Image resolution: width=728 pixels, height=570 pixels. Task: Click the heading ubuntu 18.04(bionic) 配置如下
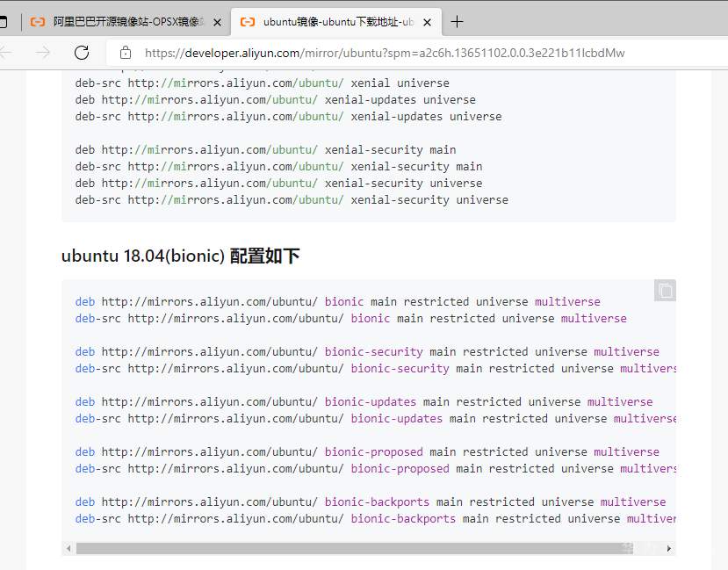pyautogui.click(x=181, y=256)
